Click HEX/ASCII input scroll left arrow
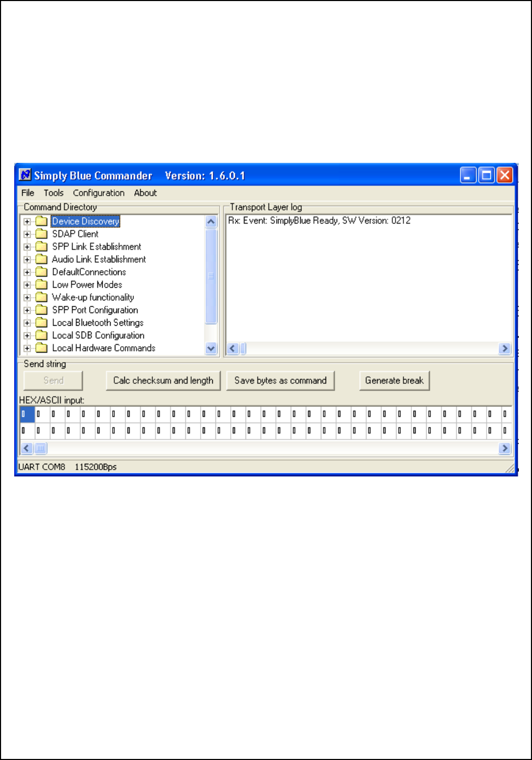 tap(26, 449)
